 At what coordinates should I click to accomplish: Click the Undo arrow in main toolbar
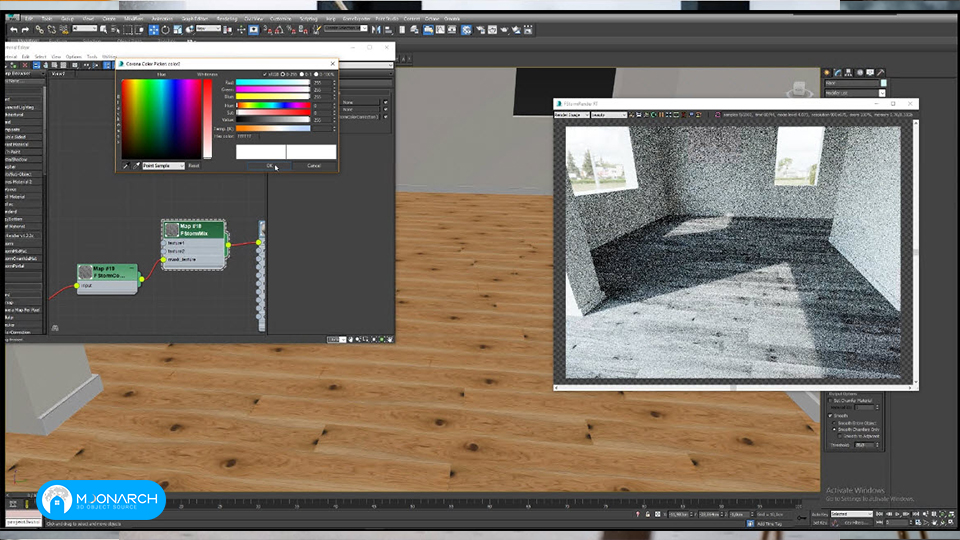coord(13,29)
